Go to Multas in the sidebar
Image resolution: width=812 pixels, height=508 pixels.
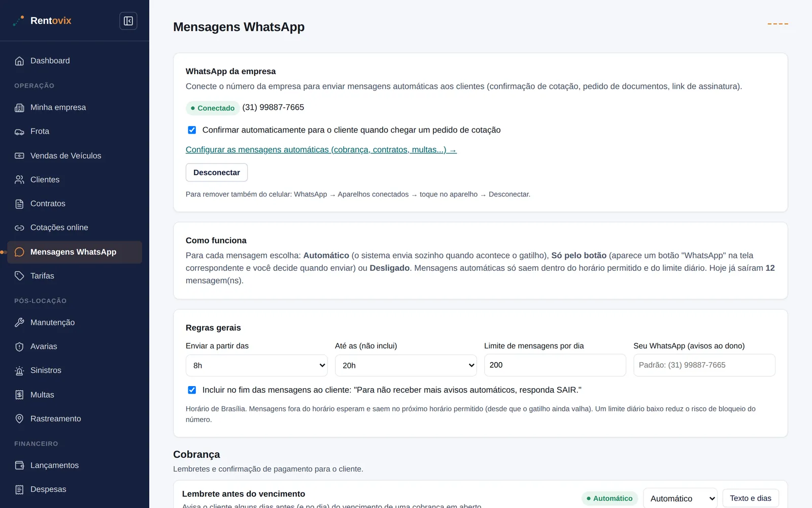[75, 395]
